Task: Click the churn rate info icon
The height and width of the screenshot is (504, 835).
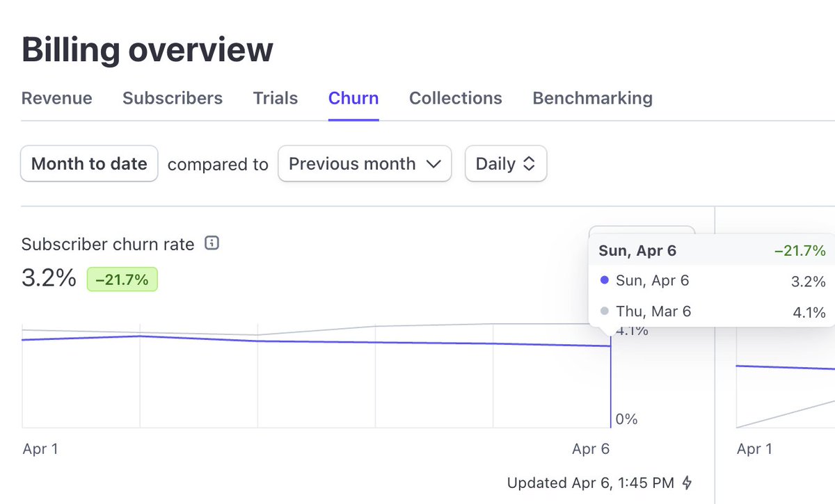Action: pyautogui.click(x=213, y=243)
